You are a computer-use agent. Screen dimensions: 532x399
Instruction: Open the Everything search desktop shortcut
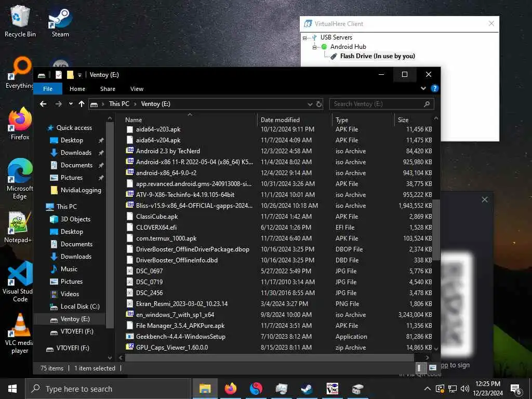click(19, 73)
